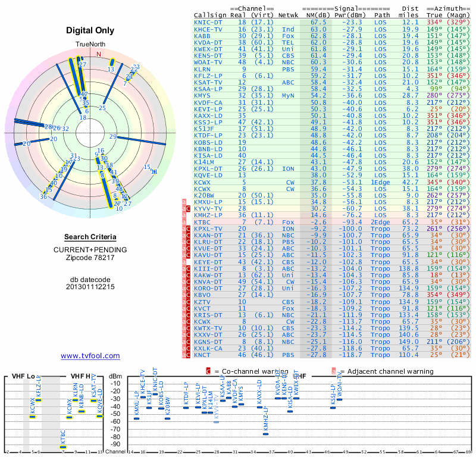Image resolution: width=476 pixels, height=457 pixels.
Task: Open the www.tvfool.com link
Action: click(x=90, y=356)
